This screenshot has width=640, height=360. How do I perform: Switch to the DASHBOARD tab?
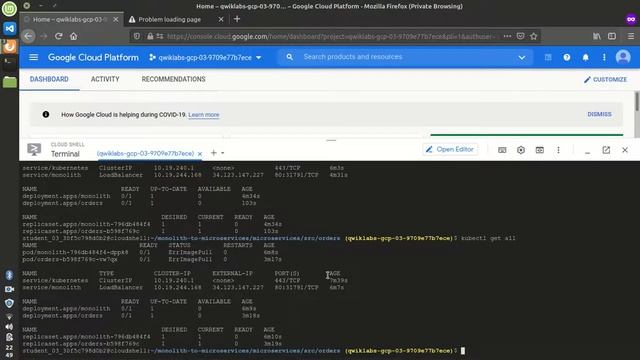(49, 79)
